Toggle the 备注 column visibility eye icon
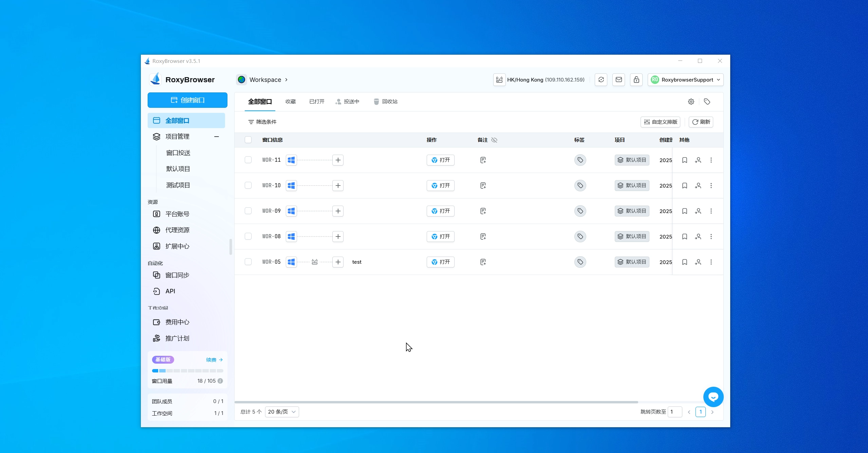 [494, 140]
